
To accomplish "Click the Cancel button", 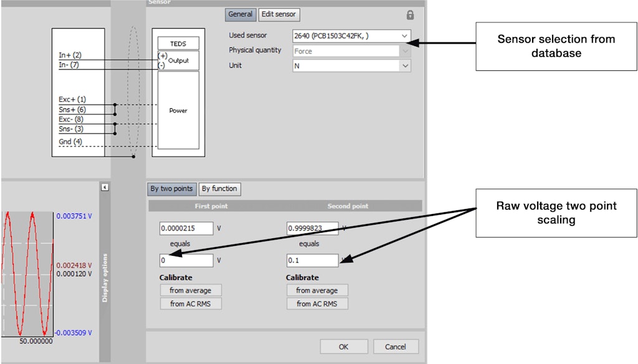I will pyautogui.click(x=396, y=347).
